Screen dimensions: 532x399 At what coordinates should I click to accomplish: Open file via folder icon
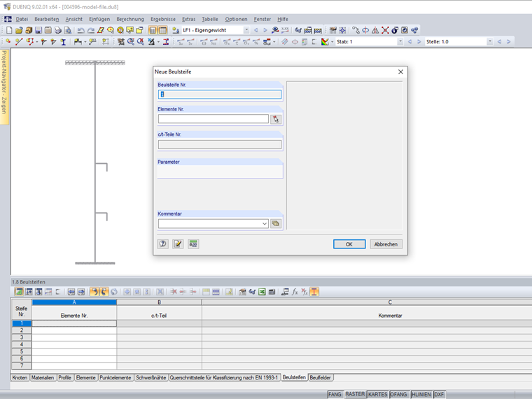point(19,30)
